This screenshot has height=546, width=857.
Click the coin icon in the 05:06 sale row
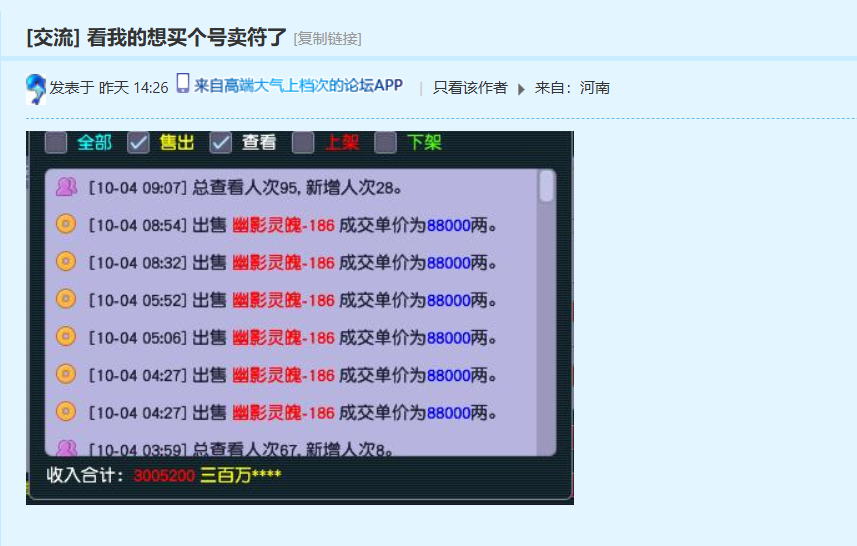(66, 337)
